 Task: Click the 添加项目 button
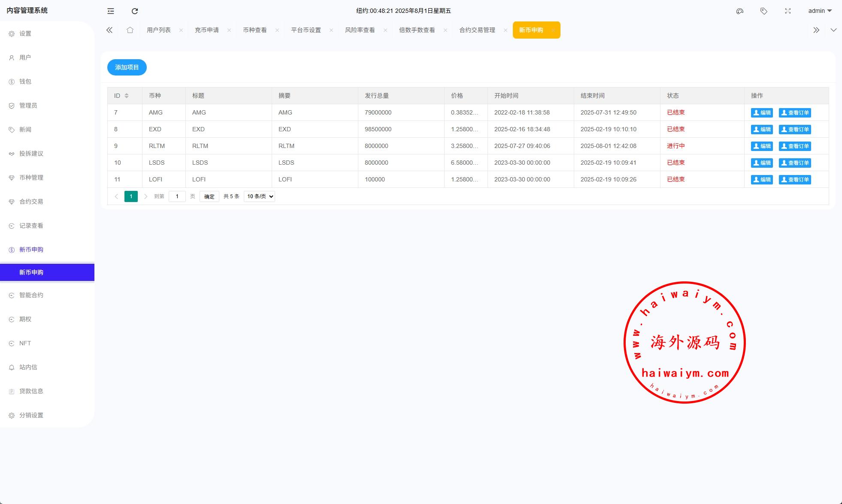point(127,67)
